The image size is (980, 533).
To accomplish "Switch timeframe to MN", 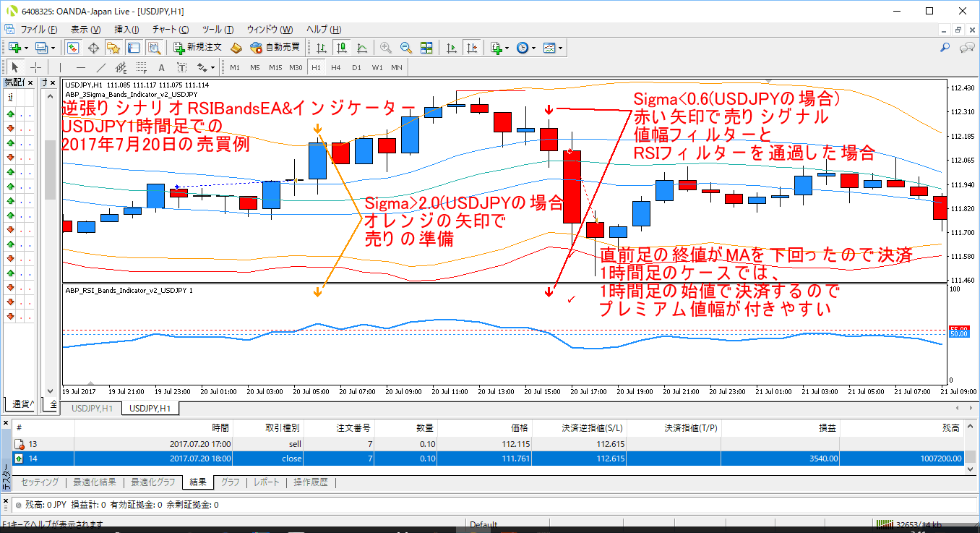I will click(x=397, y=67).
